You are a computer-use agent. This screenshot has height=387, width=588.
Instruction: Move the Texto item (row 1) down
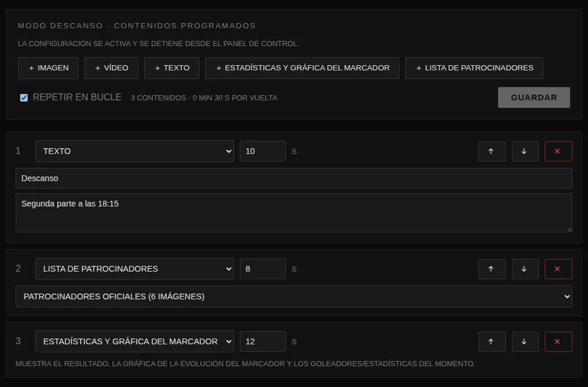(x=525, y=151)
